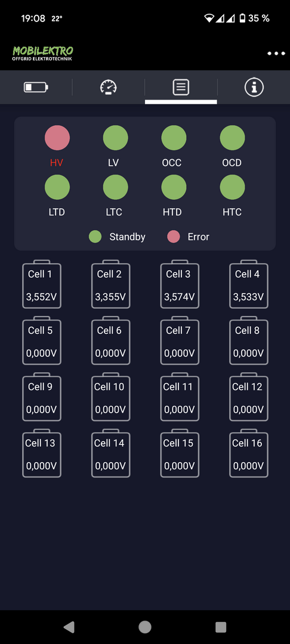This screenshot has height=644, width=290.
Task: Tap the Cell 16 battery icon
Action: [x=248, y=453]
